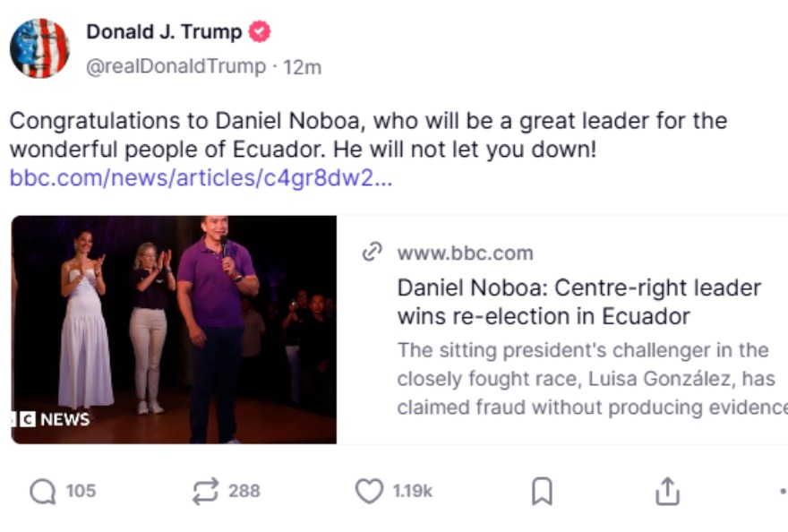Open the share upload icon
The width and height of the screenshot is (788, 532).
(x=668, y=491)
